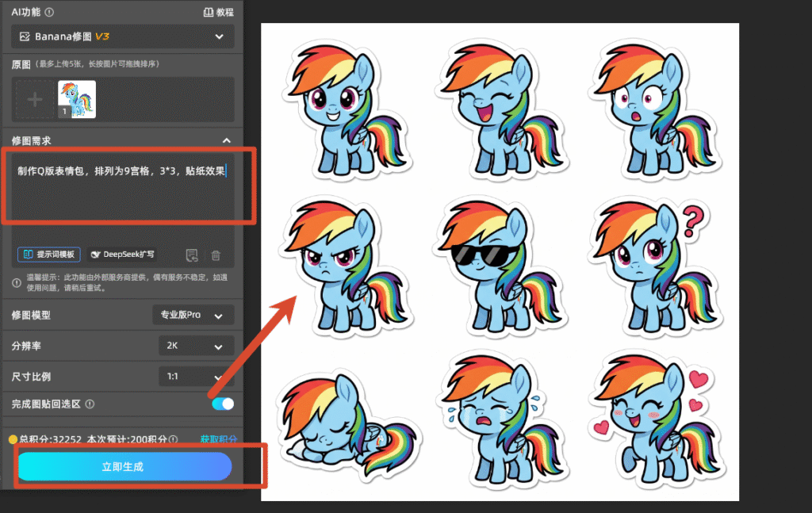Click the 立即生成 generate button
The width and height of the screenshot is (812, 513).
point(124,466)
